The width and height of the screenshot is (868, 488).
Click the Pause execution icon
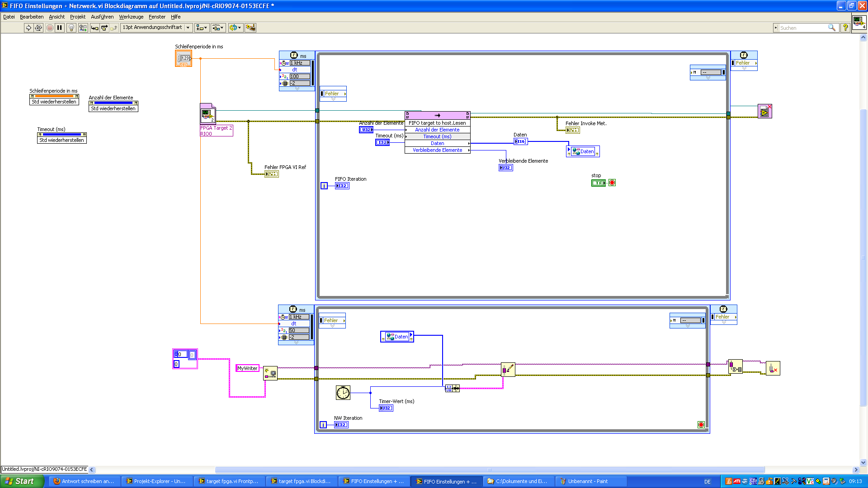[60, 28]
